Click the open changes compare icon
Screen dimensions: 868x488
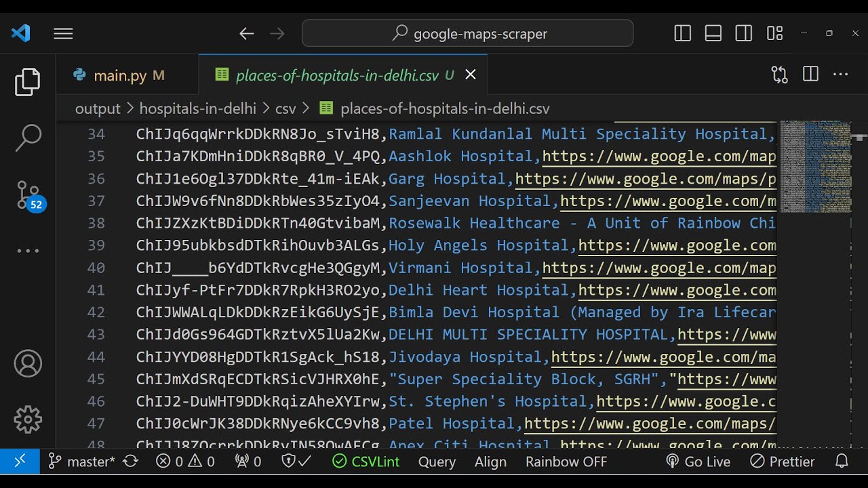point(779,75)
